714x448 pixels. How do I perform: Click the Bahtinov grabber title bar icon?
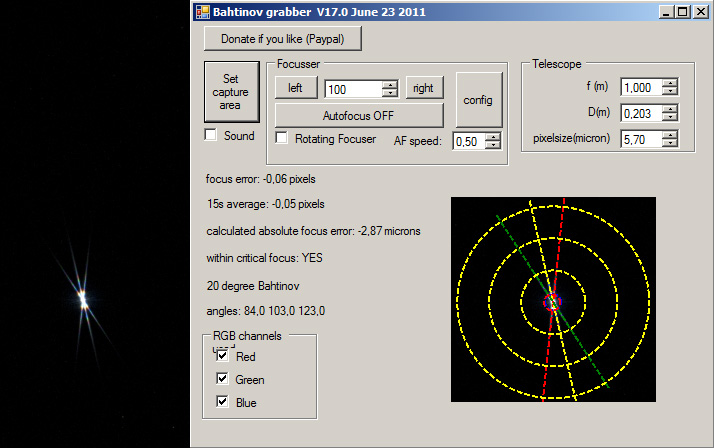coord(202,12)
